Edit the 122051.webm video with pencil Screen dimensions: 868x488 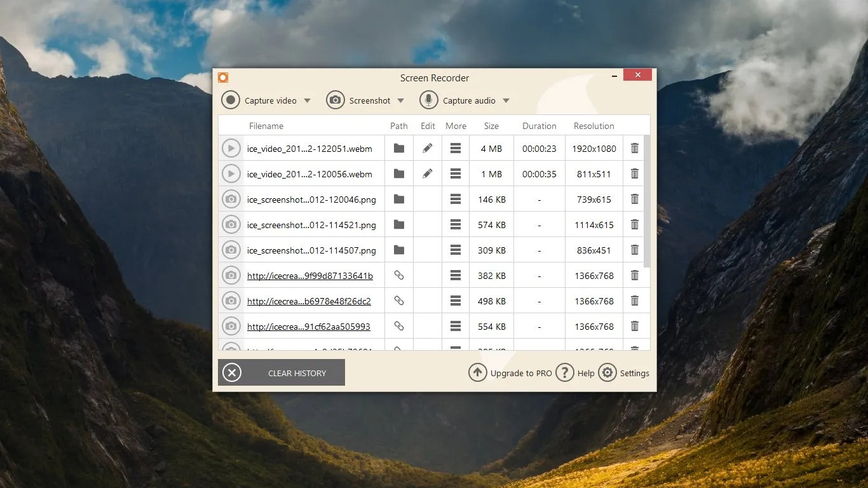tap(428, 148)
